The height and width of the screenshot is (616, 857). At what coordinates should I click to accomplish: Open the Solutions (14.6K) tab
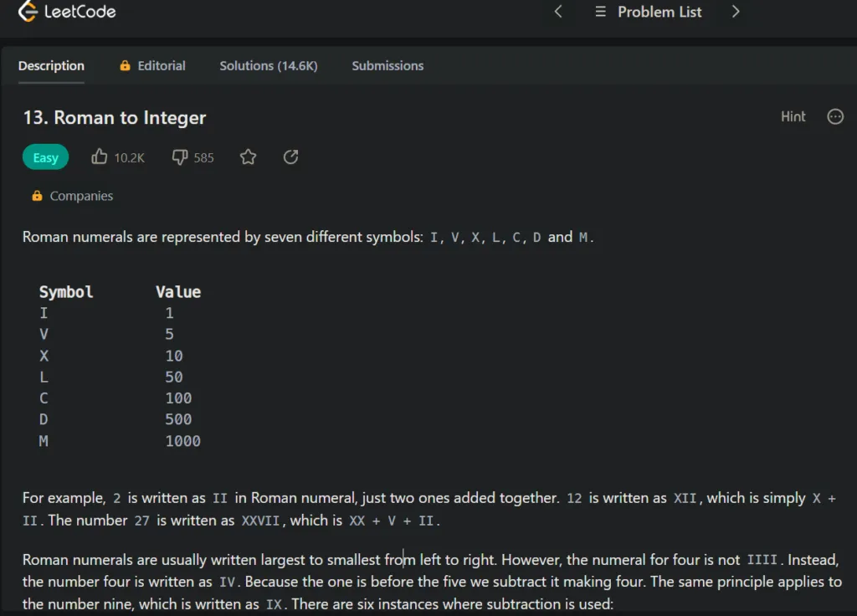[269, 65]
